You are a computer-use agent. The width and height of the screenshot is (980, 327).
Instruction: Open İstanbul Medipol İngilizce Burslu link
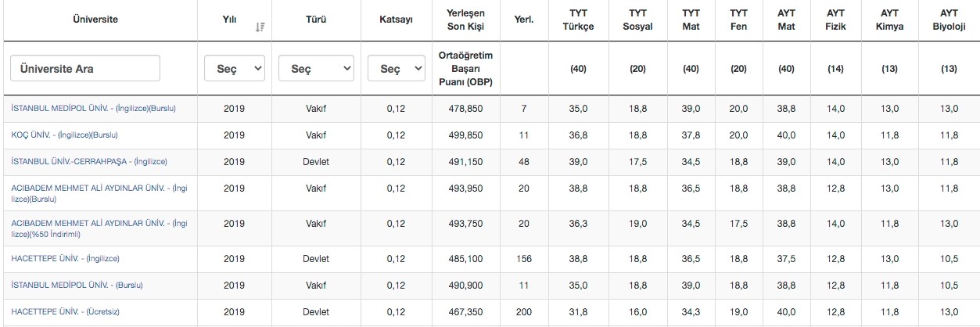point(94,108)
